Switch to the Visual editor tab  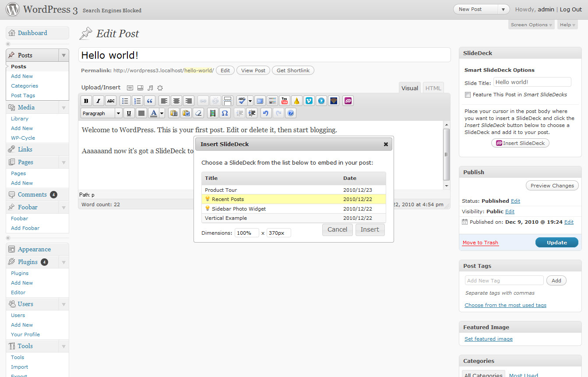coord(410,88)
